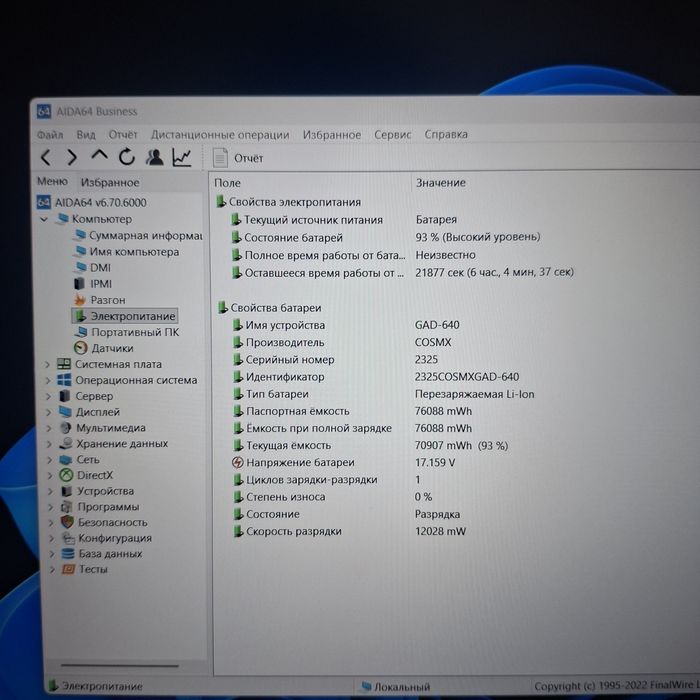Expand the Операционная система node

click(48, 380)
